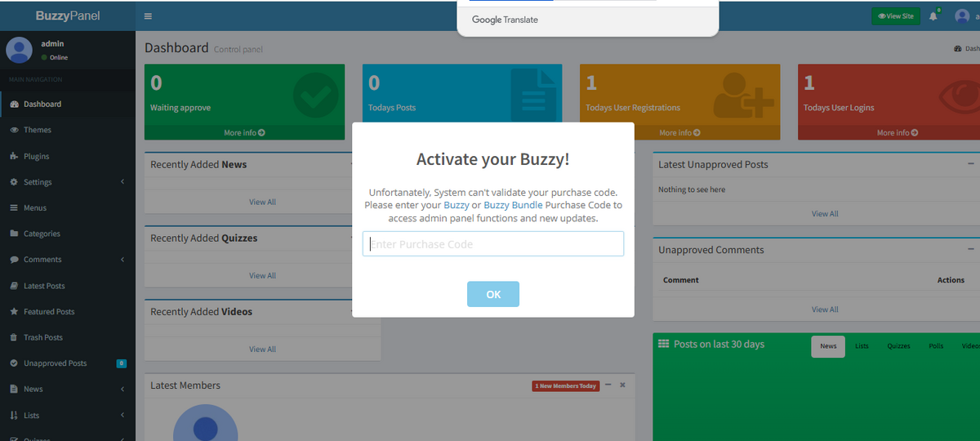This screenshot has width=980, height=441.
Task: Open the Buzzy Bundle link in dialog
Action: 513,205
